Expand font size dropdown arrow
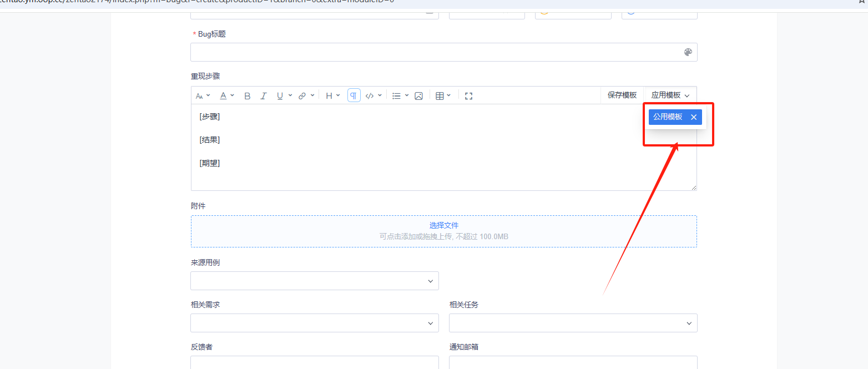The width and height of the screenshot is (868, 369). [x=208, y=95]
